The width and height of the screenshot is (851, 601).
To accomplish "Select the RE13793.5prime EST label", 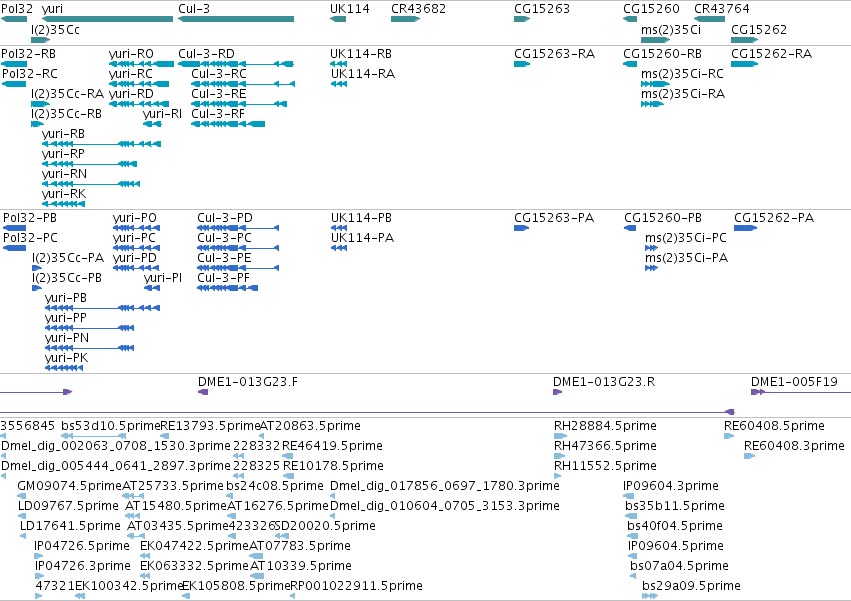I will click(x=211, y=426).
